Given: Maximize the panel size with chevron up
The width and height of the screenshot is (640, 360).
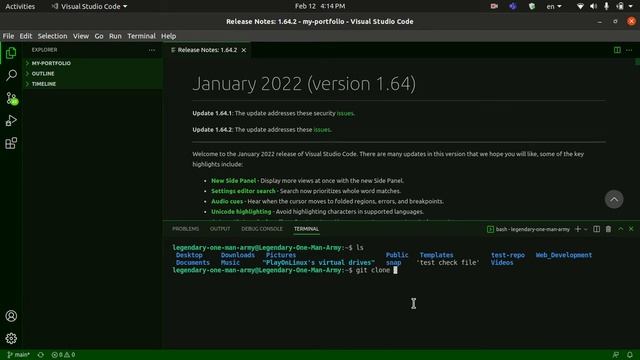Looking at the screenshot, I should pyautogui.click(x=620, y=229).
